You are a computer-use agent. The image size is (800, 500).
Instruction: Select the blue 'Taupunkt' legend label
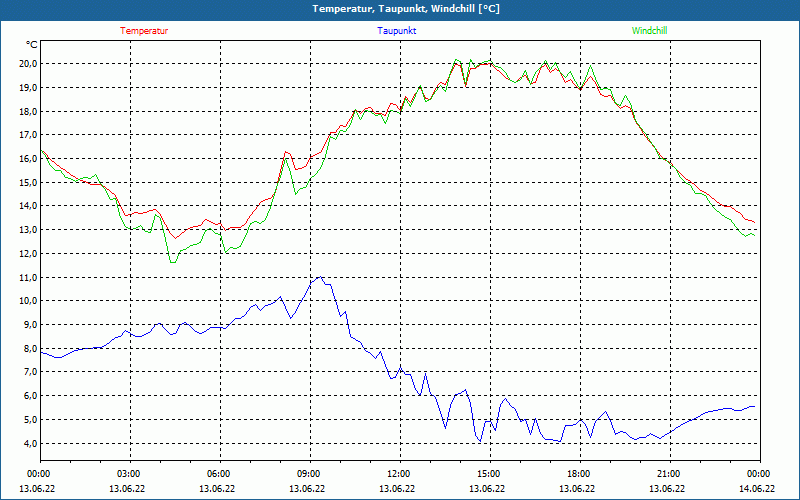click(397, 31)
